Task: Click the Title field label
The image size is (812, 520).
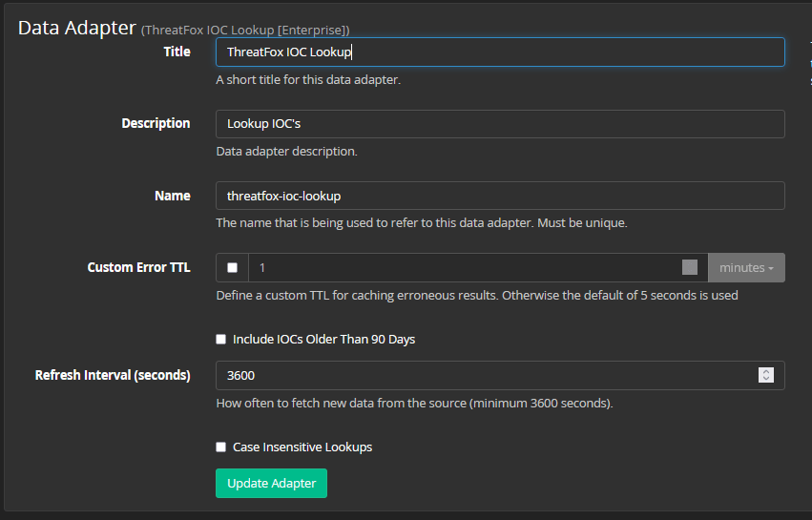Action: point(177,52)
